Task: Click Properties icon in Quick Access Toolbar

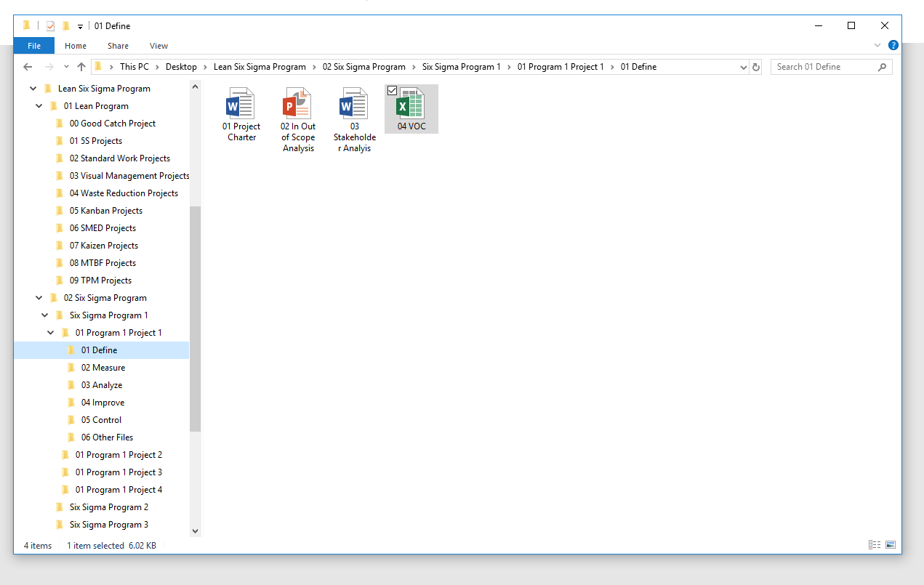Action: coord(50,26)
